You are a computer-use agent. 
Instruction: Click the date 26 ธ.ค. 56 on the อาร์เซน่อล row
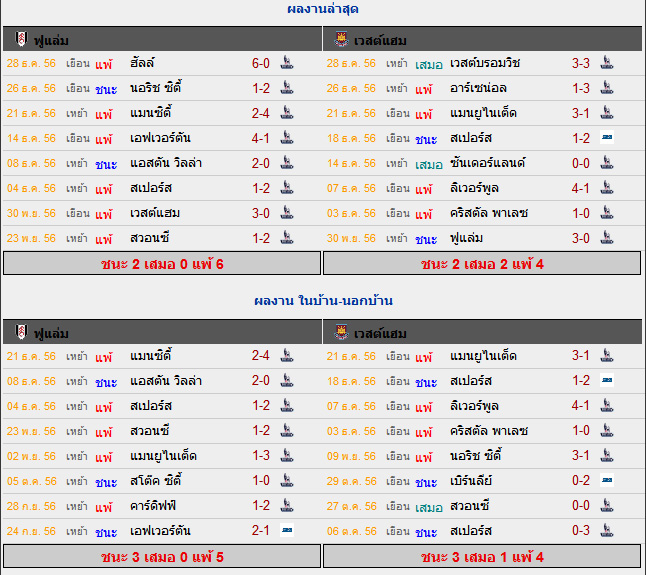351,88
